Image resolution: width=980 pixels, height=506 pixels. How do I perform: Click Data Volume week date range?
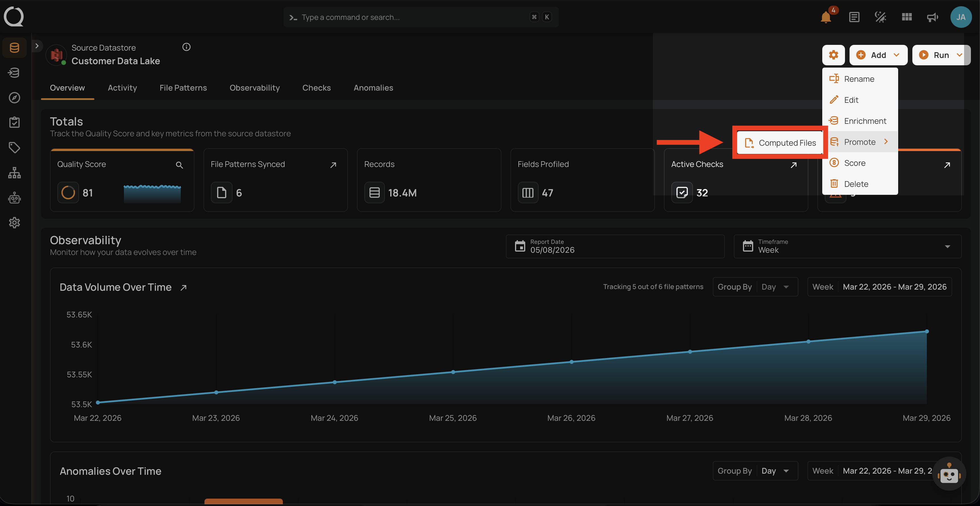[x=880, y=287]
